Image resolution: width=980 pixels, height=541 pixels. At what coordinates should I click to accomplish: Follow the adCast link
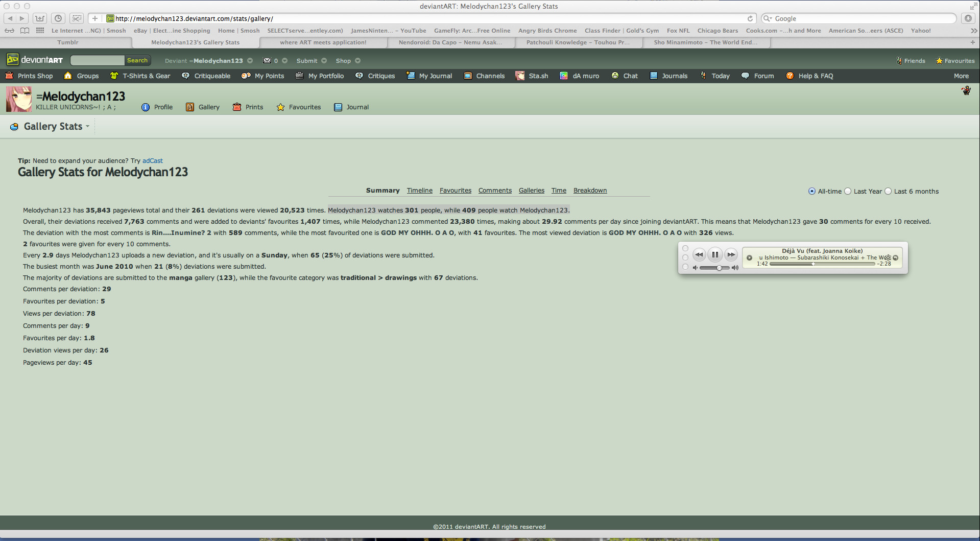pos(152,160)
